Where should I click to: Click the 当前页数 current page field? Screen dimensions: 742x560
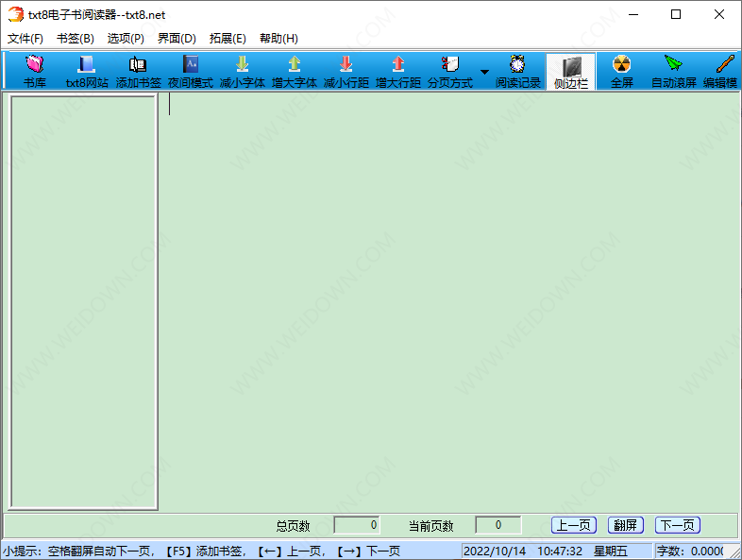(497, 525)
